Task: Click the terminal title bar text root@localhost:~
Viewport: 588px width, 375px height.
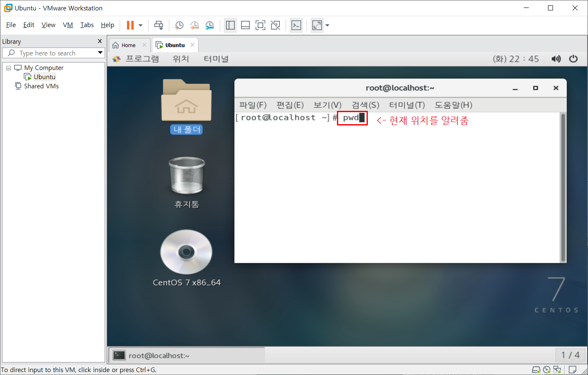Action: [x=400, y=88]
